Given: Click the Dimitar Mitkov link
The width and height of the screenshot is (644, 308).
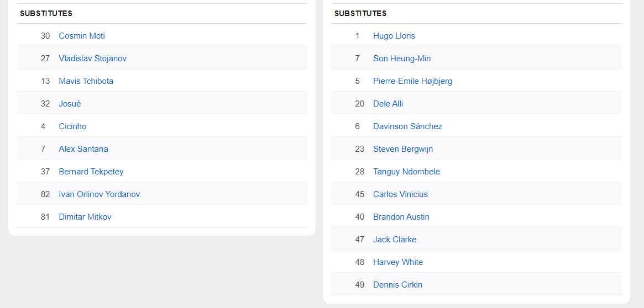Looking at the screenshot, I should pos(85,217).
